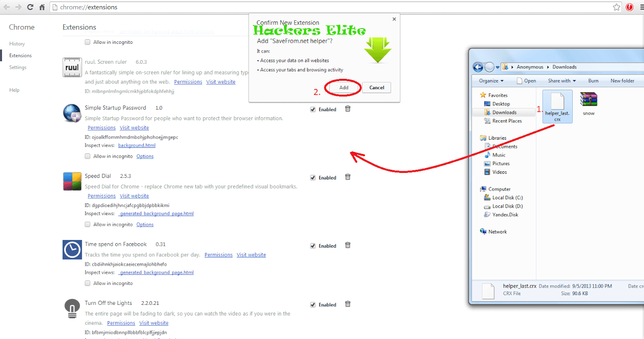Delete Time spend on Facebook extension

[x=348, y=245]
